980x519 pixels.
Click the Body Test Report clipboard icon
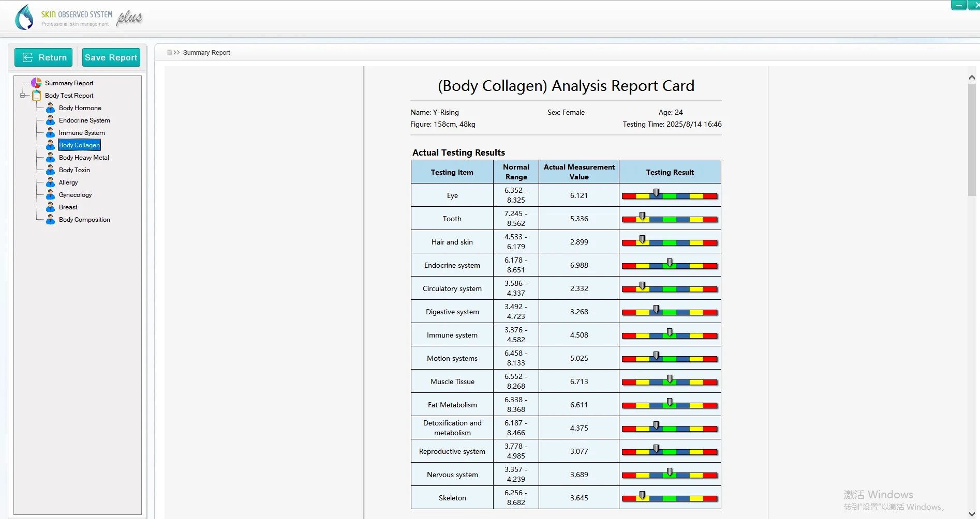[37, 96]
